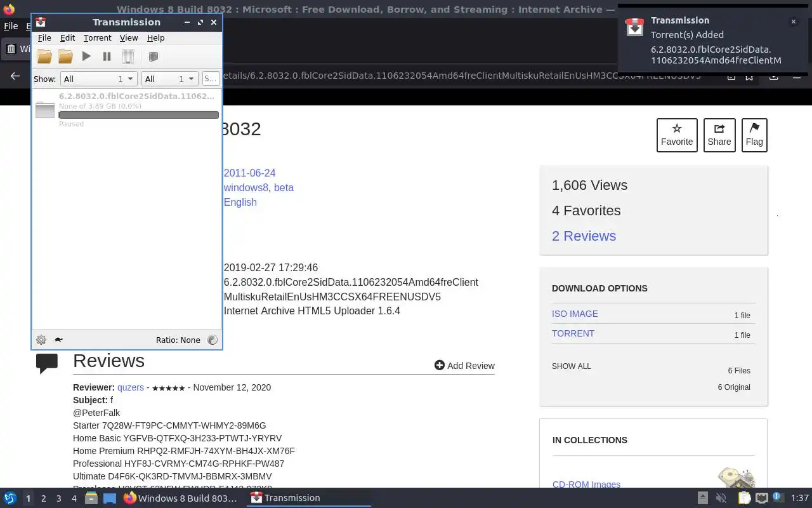812x508 pixels.
Task: Download the ISO IMAGE option
Action: (575, 314)
